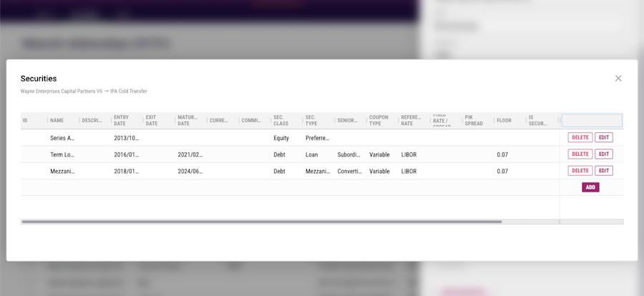Select the maturity date '2021/02...' cell
Image resolution: width=644 pixels, height=296 pixels.
[x=190, y=154]
